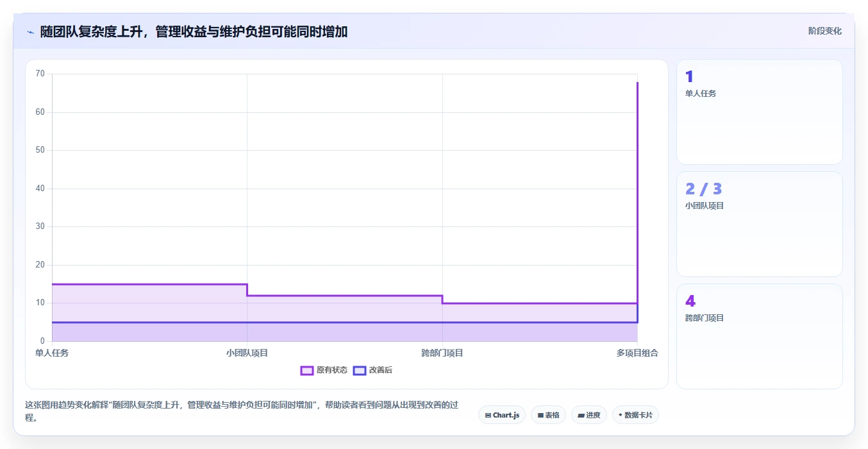Click the number 1 in first card
Screen dimensions: 868x449
tap(689, 77)
